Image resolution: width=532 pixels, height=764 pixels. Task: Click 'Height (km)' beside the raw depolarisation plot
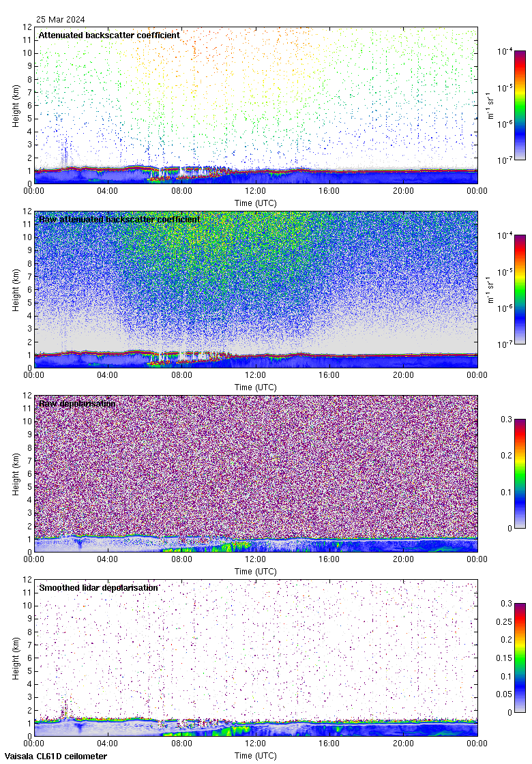click(x=16, y=476)
